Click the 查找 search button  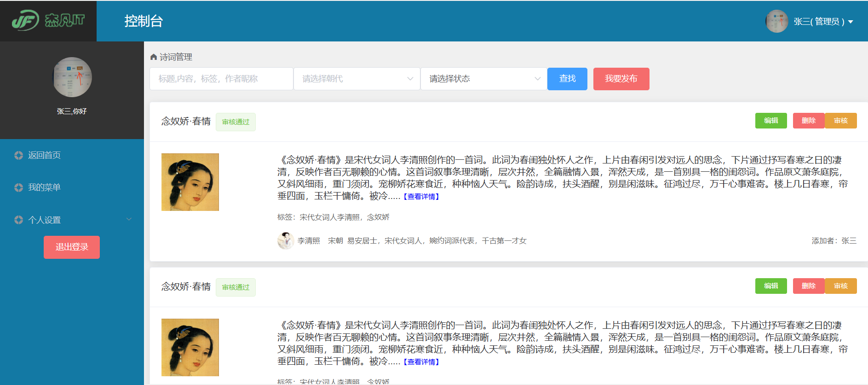click(567, 79)
